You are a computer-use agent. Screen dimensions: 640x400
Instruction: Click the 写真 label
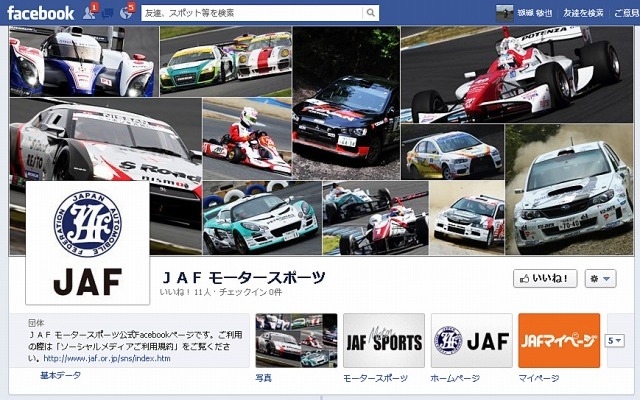(x=263, y=378)
